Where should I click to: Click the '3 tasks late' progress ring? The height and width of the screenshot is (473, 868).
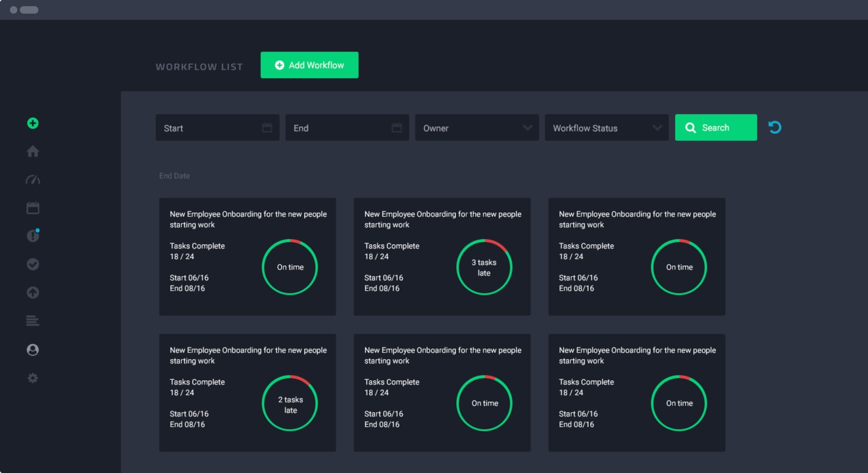click(x=484, y=267)
